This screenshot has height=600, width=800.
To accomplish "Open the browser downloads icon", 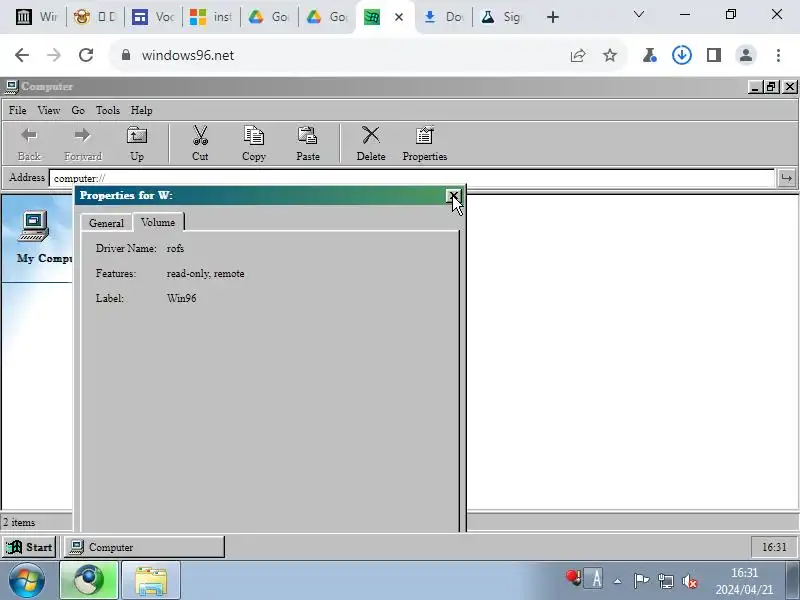I will 682,55.
